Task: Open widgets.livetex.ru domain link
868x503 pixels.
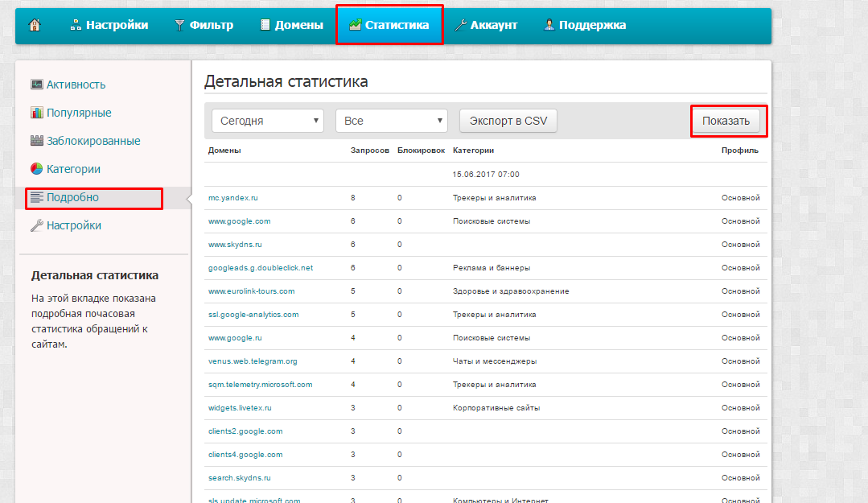Action: coord(240,408)
